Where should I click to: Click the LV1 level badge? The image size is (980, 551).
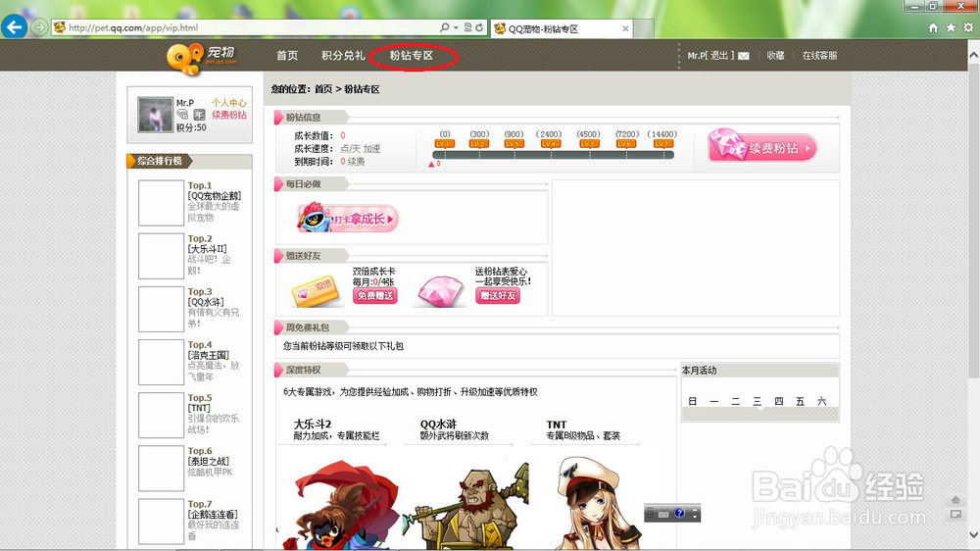pyautogui.click(x=443, y=144)
